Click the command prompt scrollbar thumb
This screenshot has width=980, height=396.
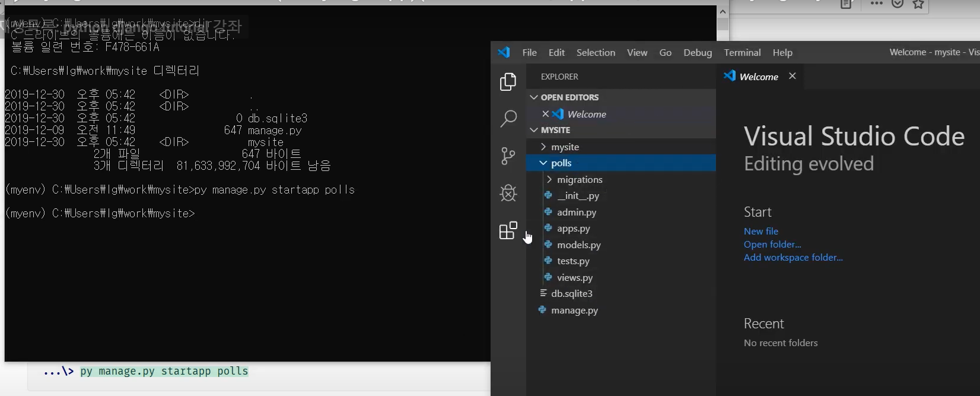pyautogui.click(x=723, y=24)
